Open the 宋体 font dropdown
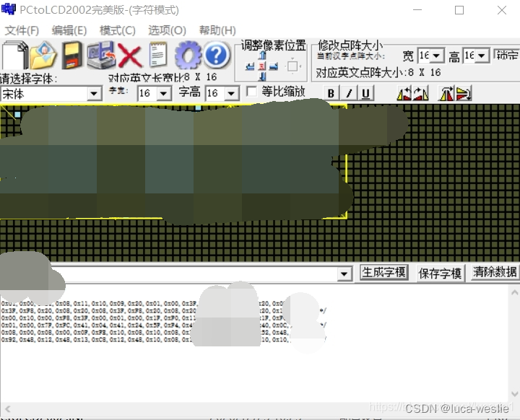 (94, 94)
